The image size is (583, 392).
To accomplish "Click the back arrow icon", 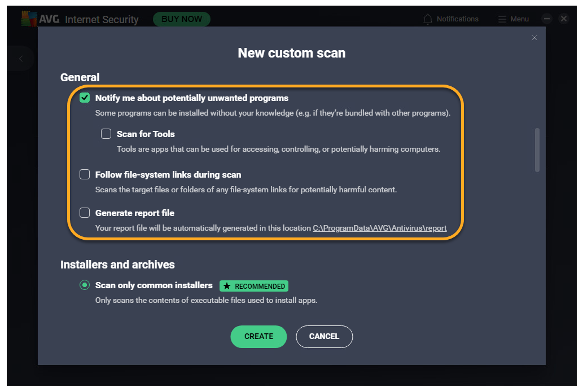I will click(x=21, y=59).
